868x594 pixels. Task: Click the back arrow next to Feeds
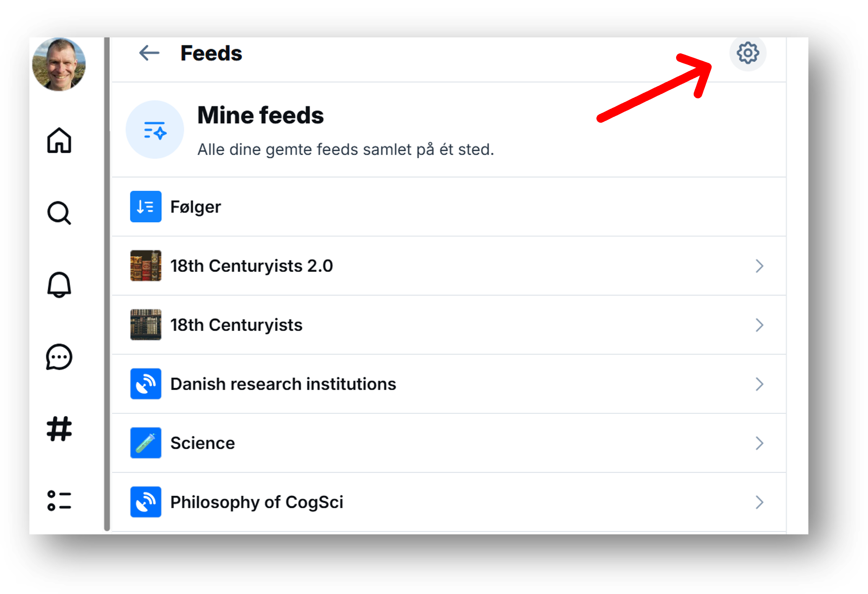pyautogui.click(x=149, y=53)
